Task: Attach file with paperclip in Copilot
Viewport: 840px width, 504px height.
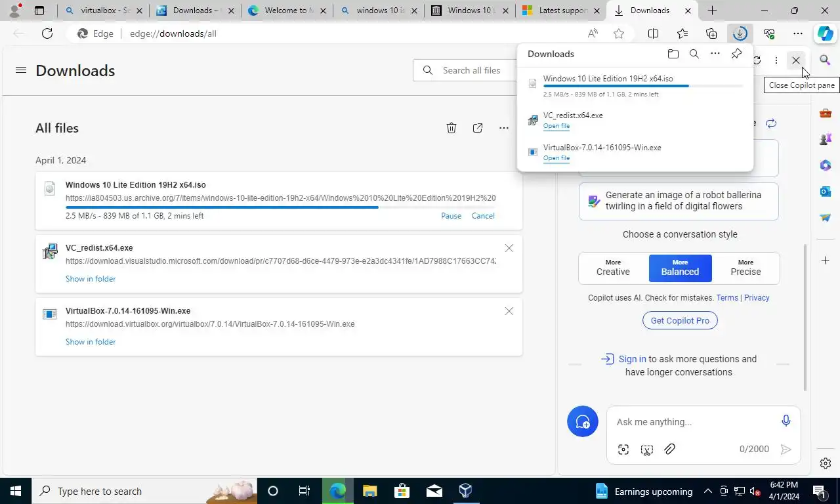Action: 669,450
